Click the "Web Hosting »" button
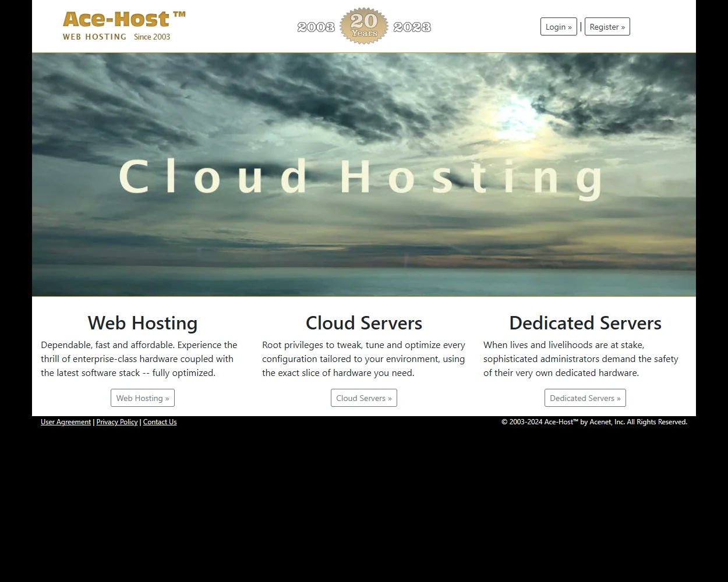Image resolution: width=728 pixels, height=582 pixels. tap(142, 398)
